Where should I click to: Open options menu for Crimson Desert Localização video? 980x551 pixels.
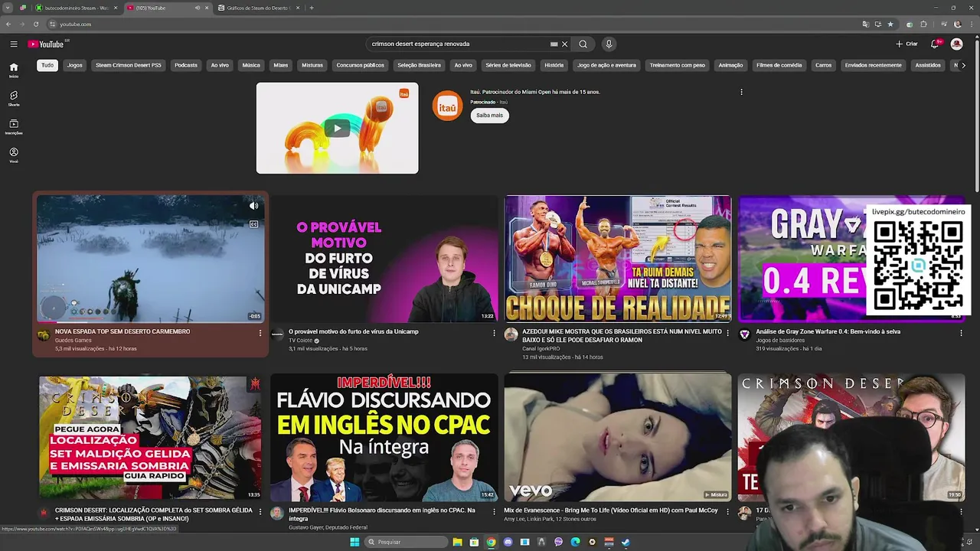[x=260, y=511]
